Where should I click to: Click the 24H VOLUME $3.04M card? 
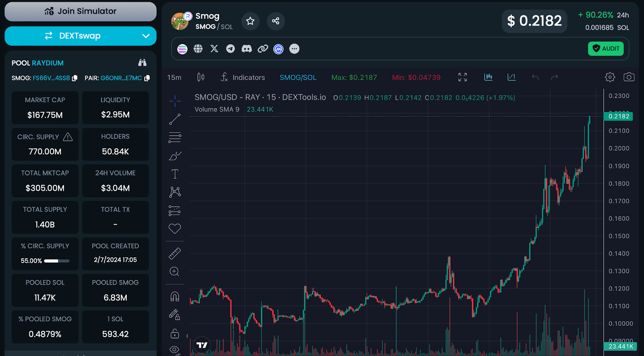[116, 181]
